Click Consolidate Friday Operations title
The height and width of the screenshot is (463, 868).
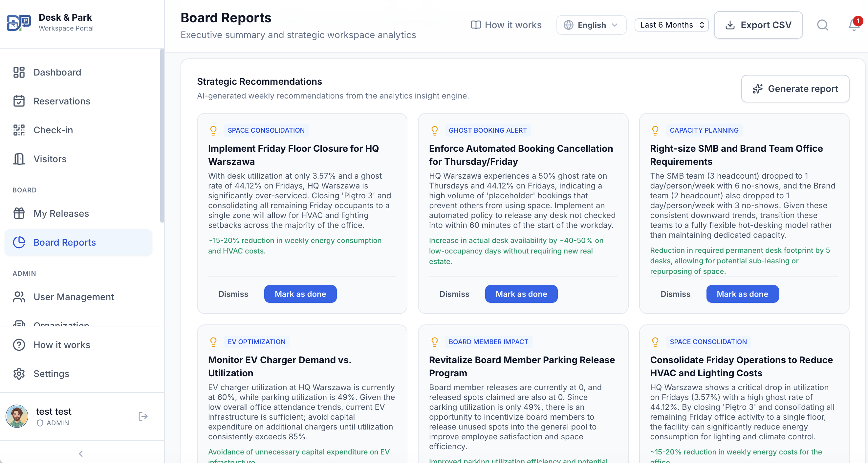(741, 367)
